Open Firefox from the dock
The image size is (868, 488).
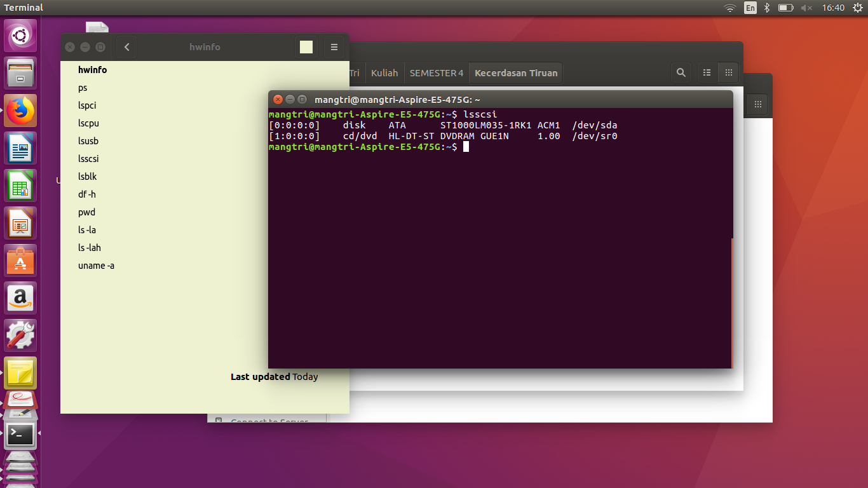(20, 110)
